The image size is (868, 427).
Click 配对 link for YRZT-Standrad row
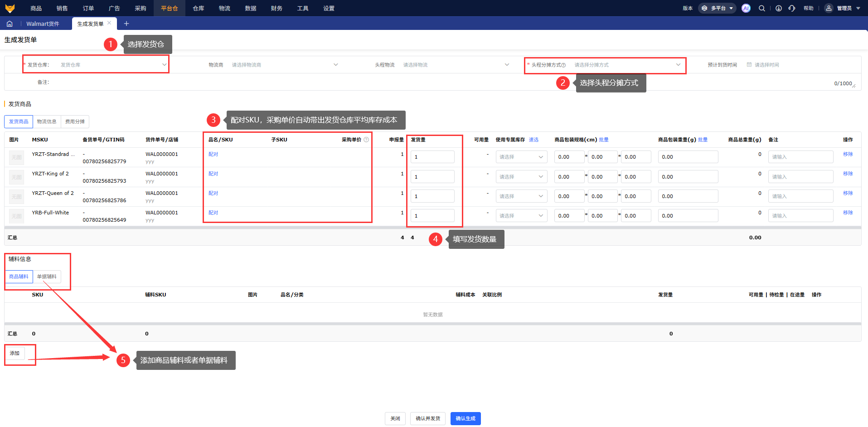213,154
